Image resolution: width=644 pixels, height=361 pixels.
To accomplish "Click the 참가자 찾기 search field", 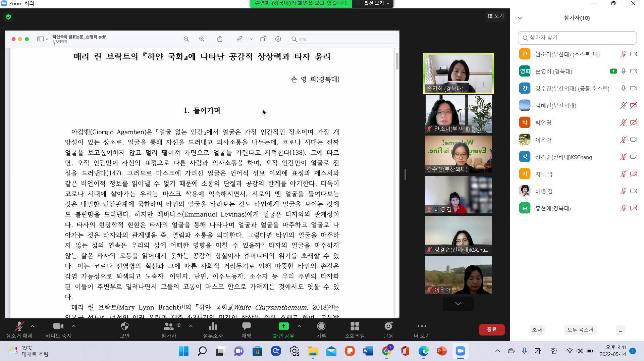I will point(577,38).
